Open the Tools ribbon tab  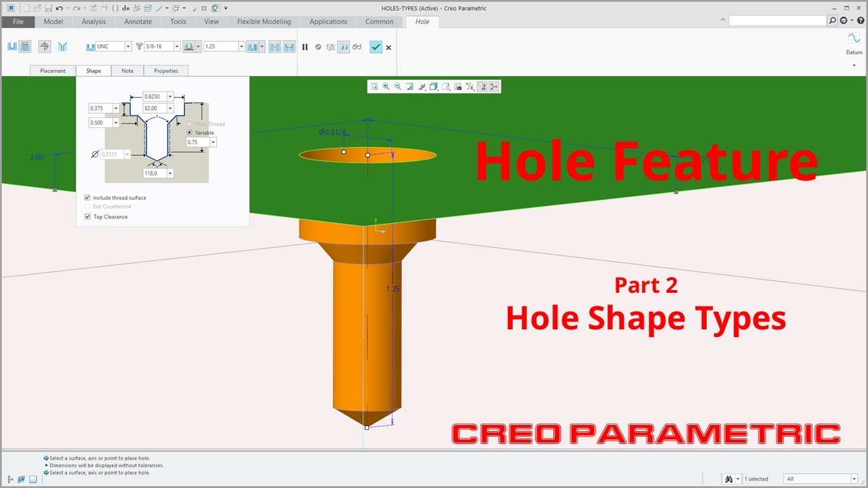[x=178, y=22]
